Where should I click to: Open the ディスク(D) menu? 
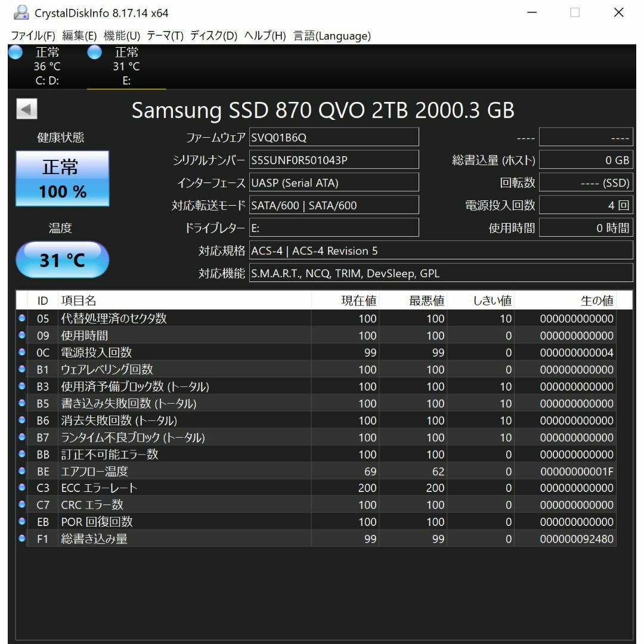point(213,36)
